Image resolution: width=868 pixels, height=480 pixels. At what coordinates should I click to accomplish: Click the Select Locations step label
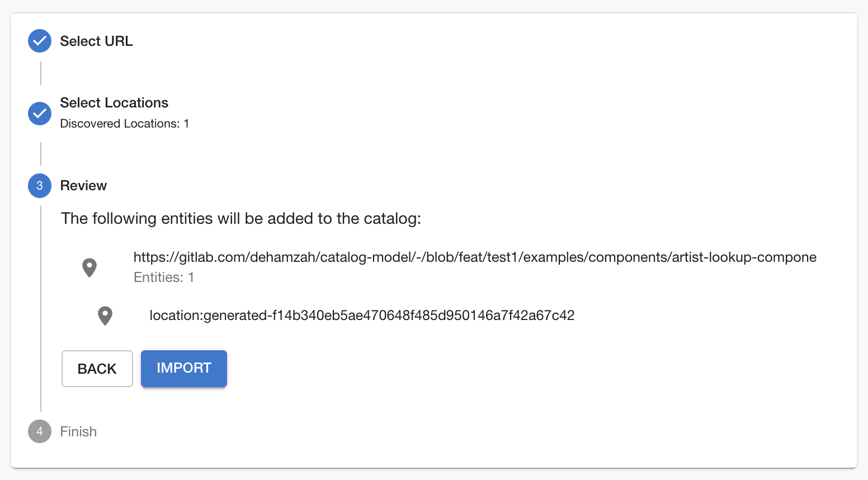click(x=114, y=102)
